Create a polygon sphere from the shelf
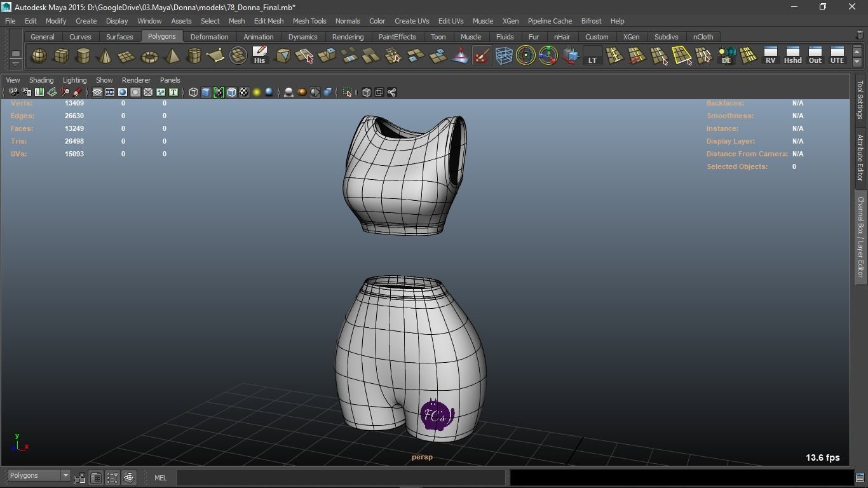The image size is (868, 488). 39,56
